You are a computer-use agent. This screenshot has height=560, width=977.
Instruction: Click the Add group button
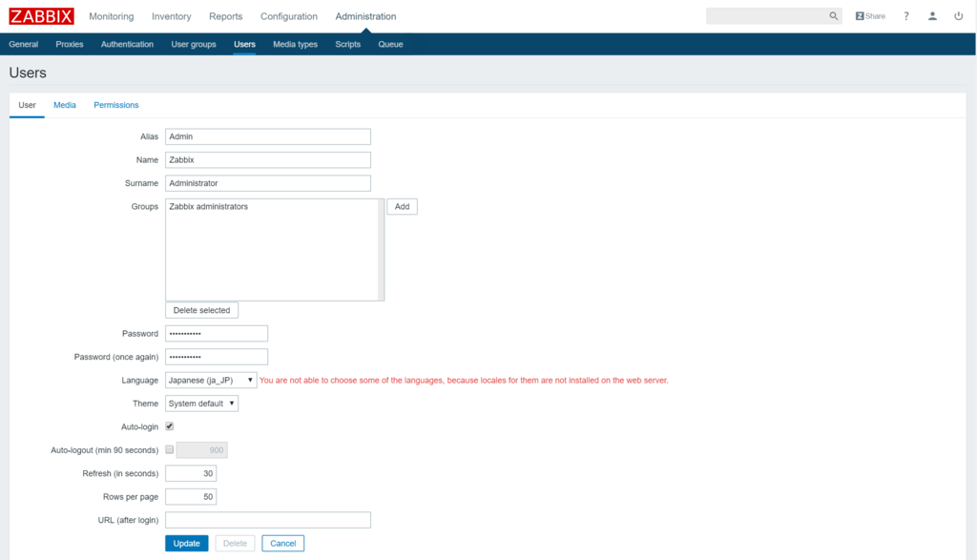(402, 207)
